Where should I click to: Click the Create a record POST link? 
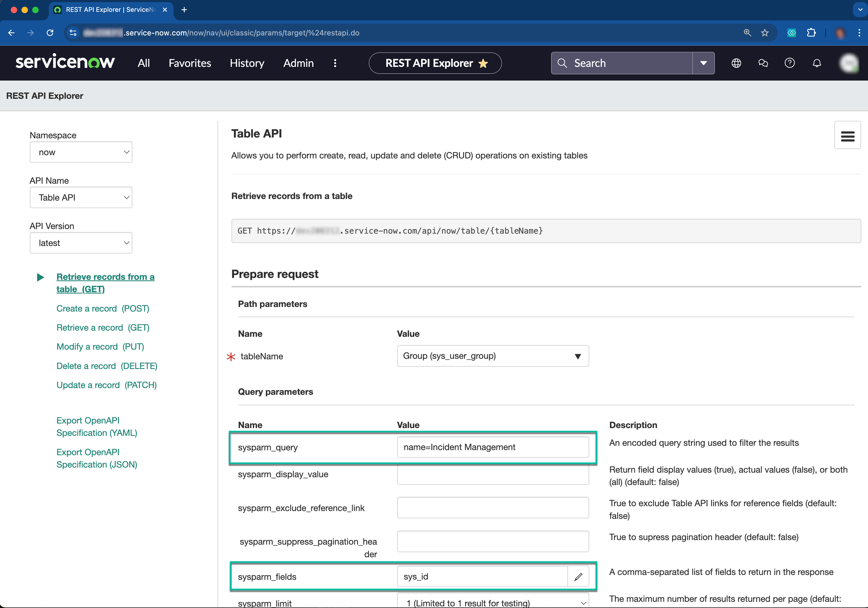click(x=102, y=308)
